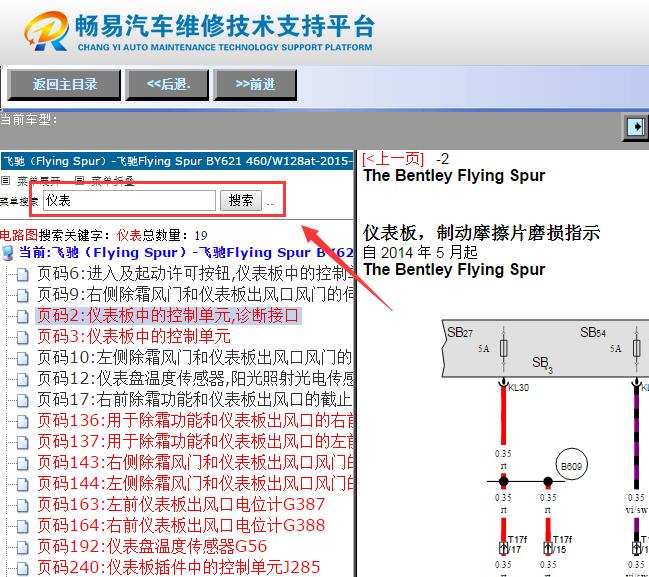Open 页码12:仪表盘温度传感器,阳光照射光电传感
This screenshot has height=577, width=649.
[x=195, y=379]
